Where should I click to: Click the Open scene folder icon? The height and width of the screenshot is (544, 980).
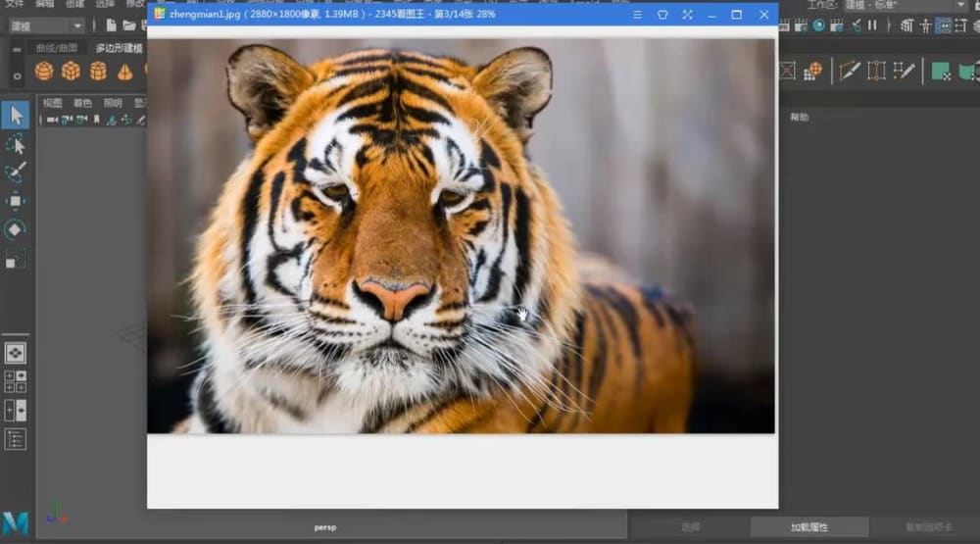(129, 25)
